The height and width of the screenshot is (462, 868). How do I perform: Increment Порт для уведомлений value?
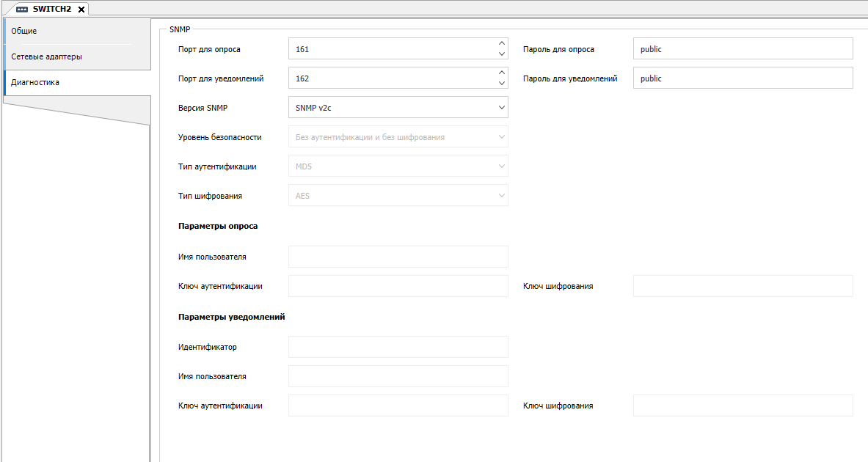(502, 73)
